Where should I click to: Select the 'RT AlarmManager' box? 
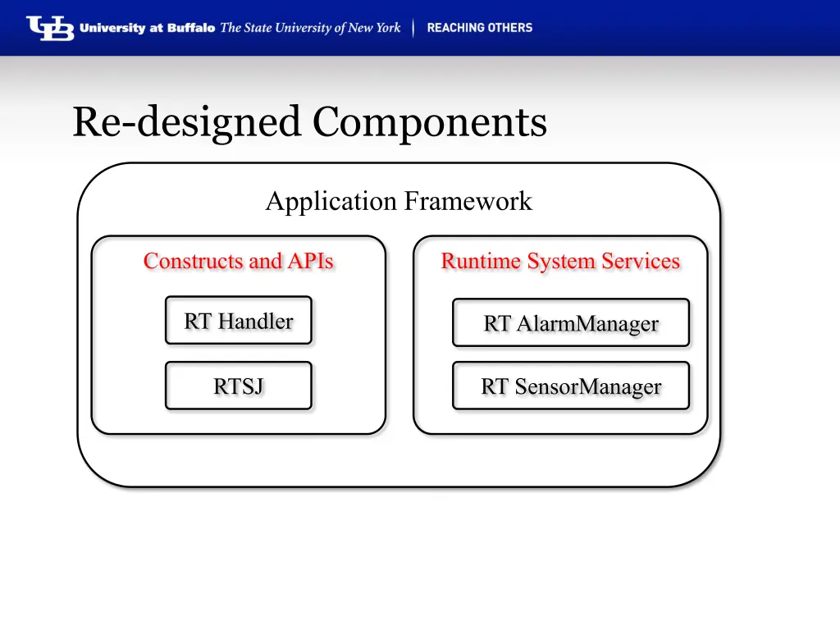(571, 322)
